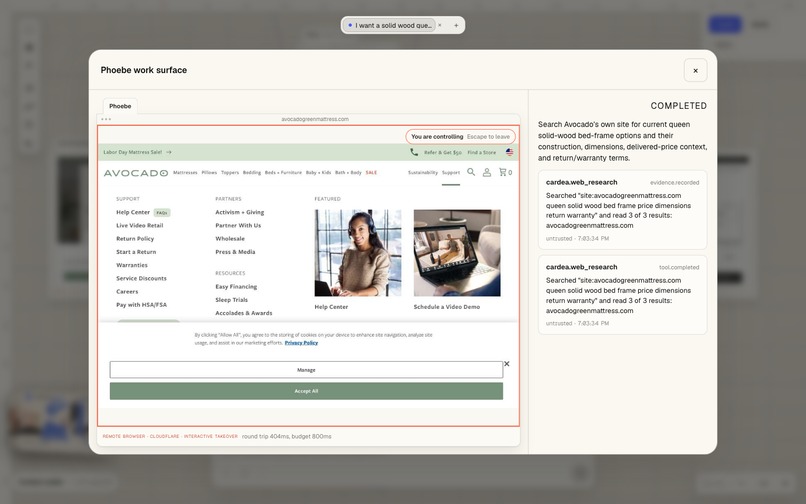Click the Accept All cookies button
Screen dimensions: 806x504
click(306, 391)
